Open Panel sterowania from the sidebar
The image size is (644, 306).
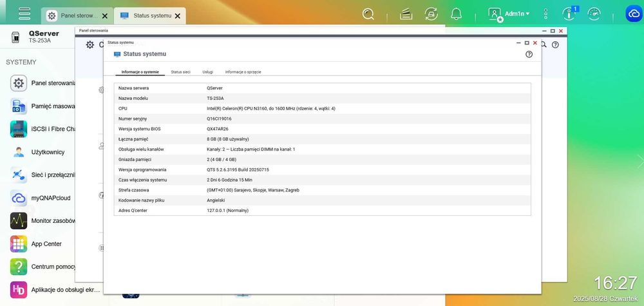pyautogui.click(x=43, y=83)
